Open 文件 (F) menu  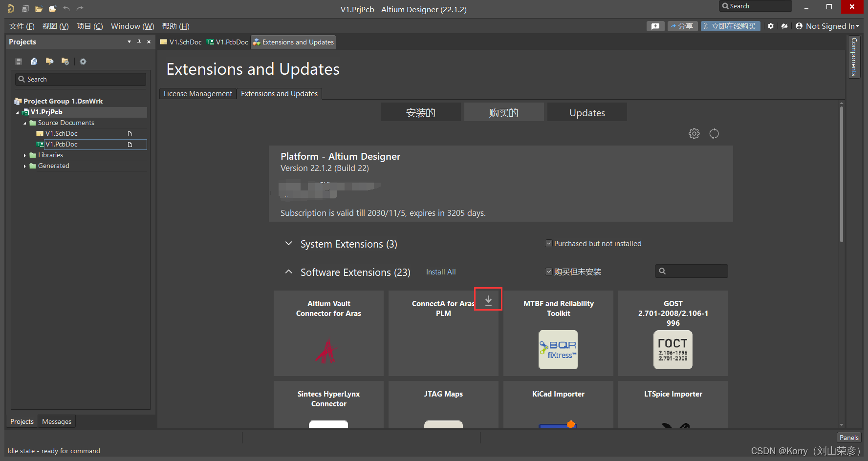[x=22, y=26]
